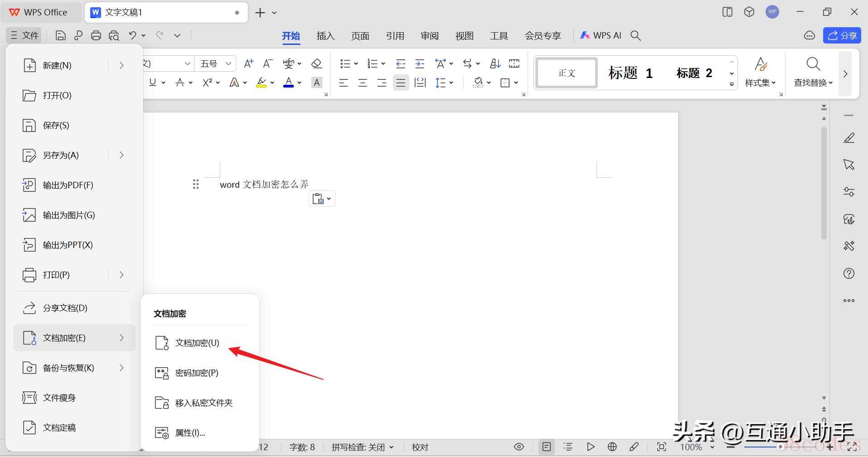Open the font size dropdown showing 五号
868x457 pixels.
(216, 63)
